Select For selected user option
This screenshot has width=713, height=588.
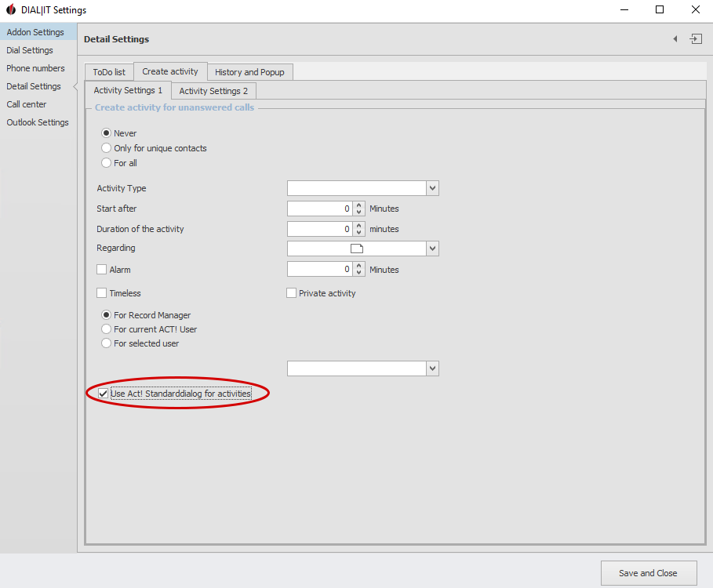[106, 343]
